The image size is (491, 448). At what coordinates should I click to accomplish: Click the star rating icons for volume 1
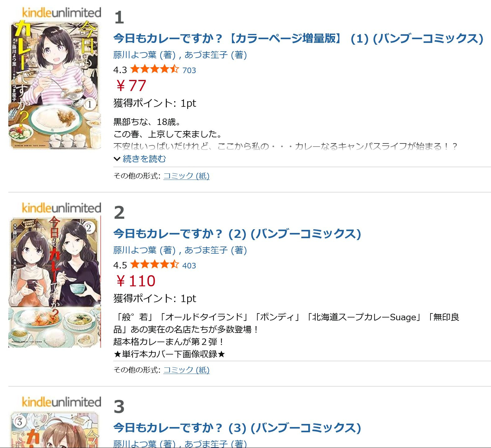point(154,69)
